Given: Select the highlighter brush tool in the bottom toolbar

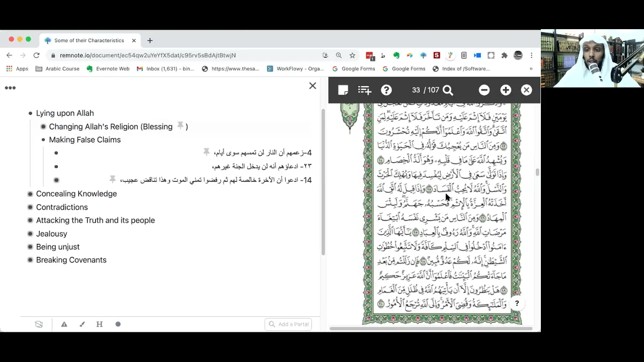Looking at the screenshot, I should pos(82,324).
